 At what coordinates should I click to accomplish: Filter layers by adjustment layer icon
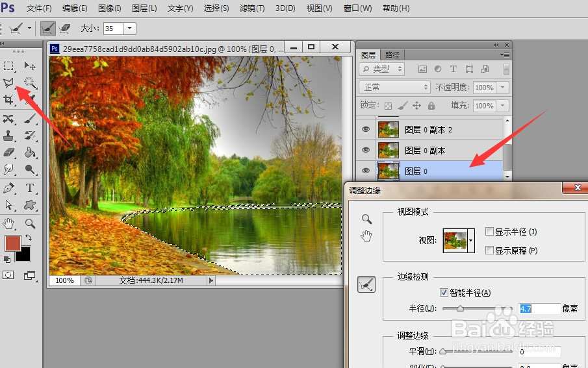click(x=438, y=69)
